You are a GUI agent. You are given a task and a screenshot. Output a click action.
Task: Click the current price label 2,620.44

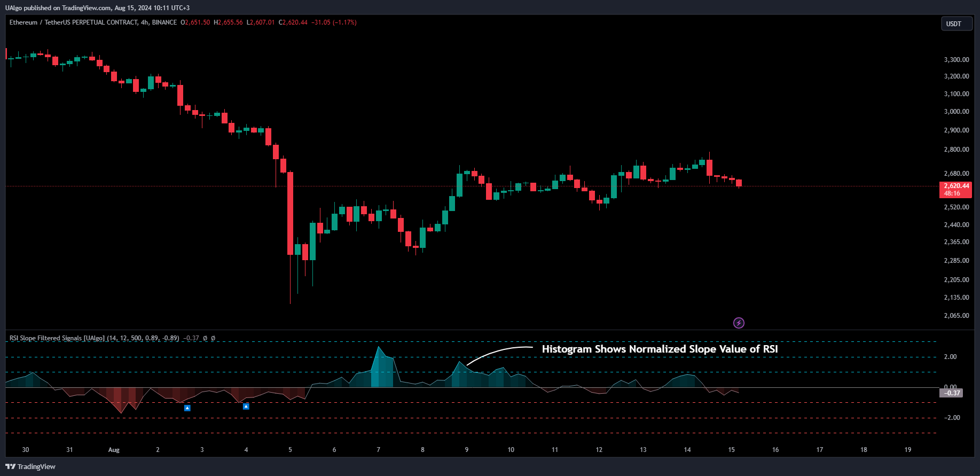point(955,190)
